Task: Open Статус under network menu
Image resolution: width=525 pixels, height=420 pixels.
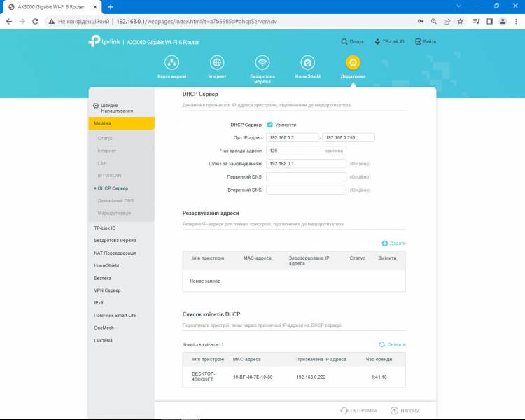Action: [x=105, y=138]
